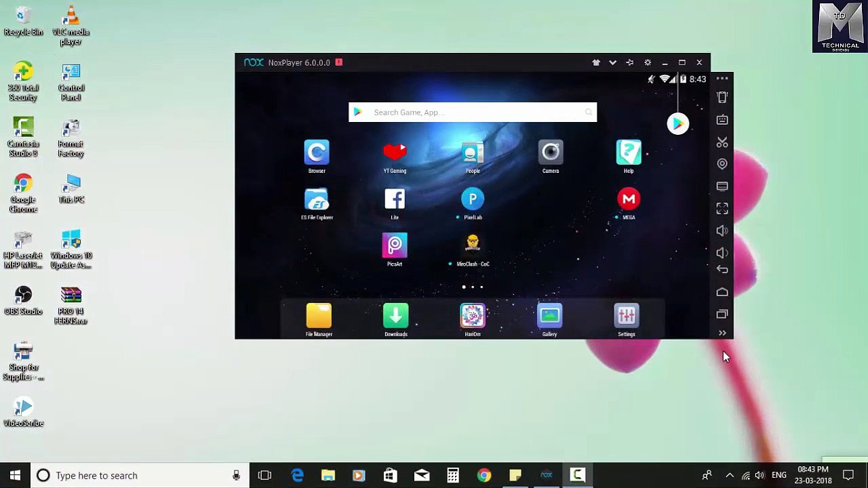This screenshot has height=488, width=868.
Task: Click the red notification badge beside NoxPlayer title
Action: point(338,62)
